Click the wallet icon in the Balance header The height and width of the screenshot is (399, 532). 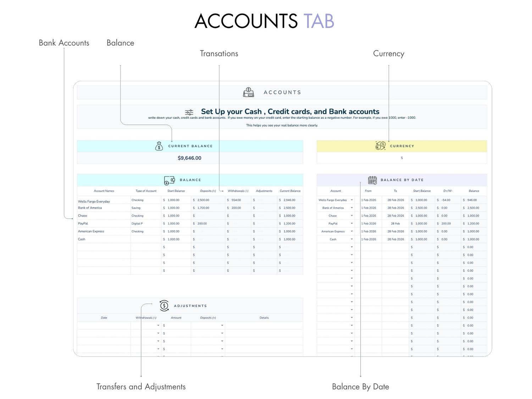tap(169, 180)
